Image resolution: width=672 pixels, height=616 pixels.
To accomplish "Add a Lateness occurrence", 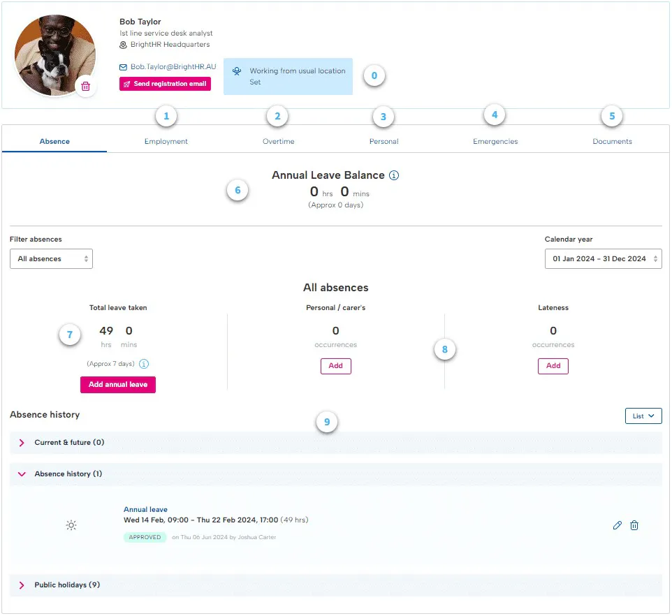I will pos(553,366).
